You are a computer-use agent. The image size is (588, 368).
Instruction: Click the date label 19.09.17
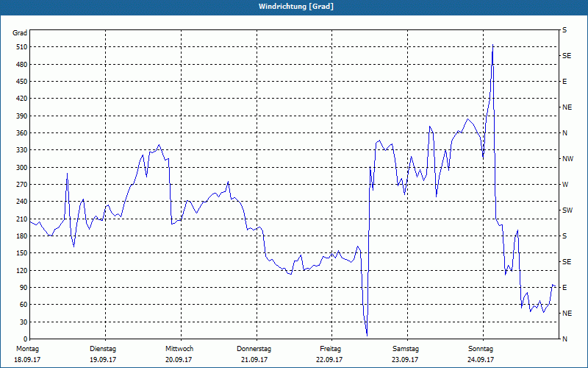pos(103,360)
